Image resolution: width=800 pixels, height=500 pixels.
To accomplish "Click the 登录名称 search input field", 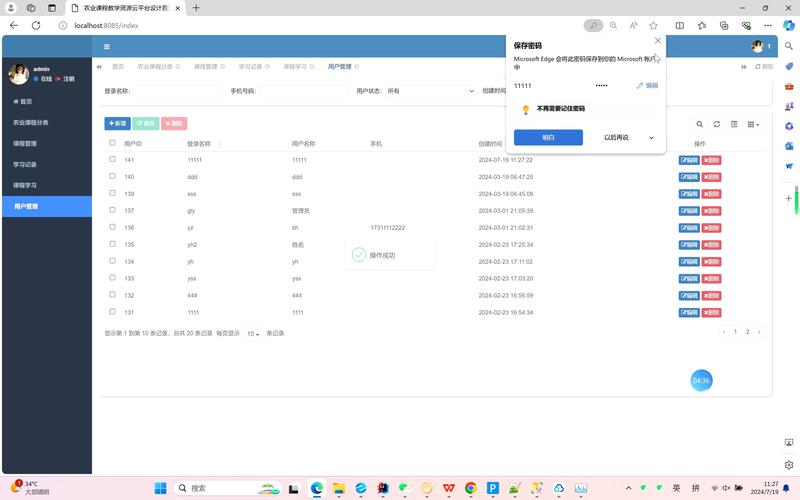I will 178,91.
